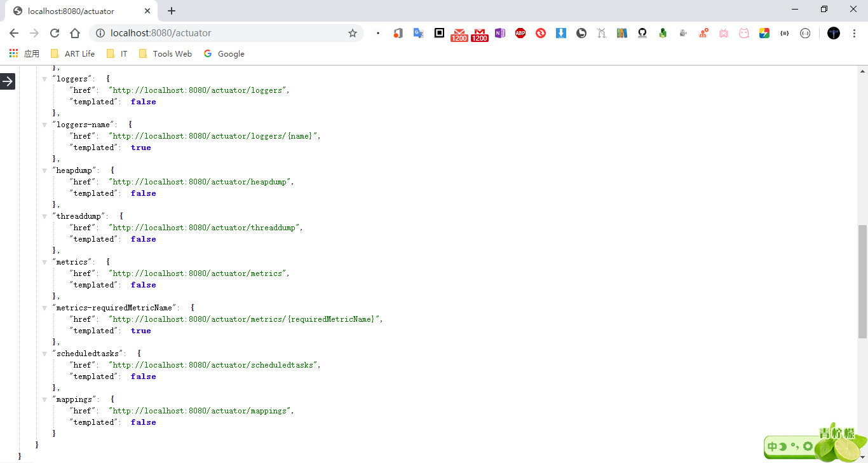
Task: Follow the actuator/heapdump href link
Action: click(x=200, y=182)
